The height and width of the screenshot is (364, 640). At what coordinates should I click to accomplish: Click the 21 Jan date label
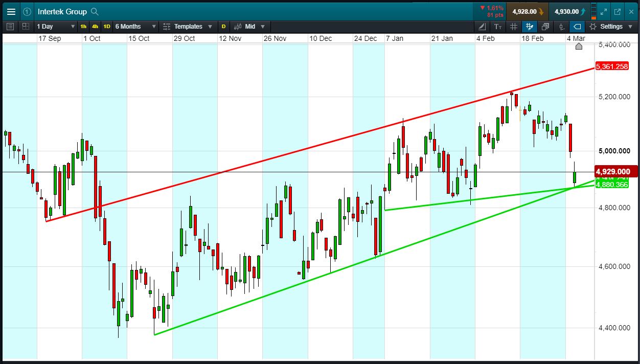(442, 38)
